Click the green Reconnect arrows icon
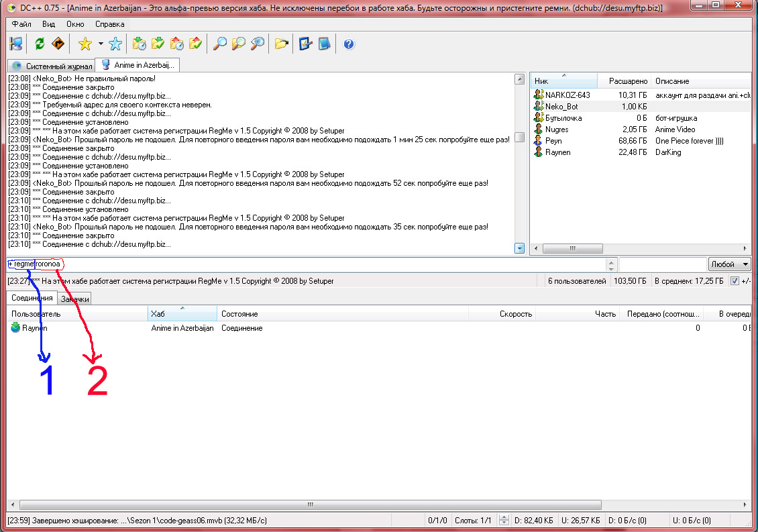Screen dimensions: 758x532 tap(40, 44)
